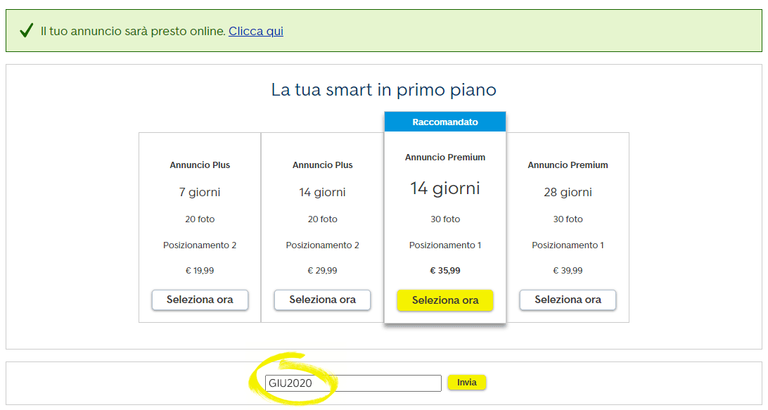
Task: Open the 'Clicca qui' link
Action: point(256,31)
